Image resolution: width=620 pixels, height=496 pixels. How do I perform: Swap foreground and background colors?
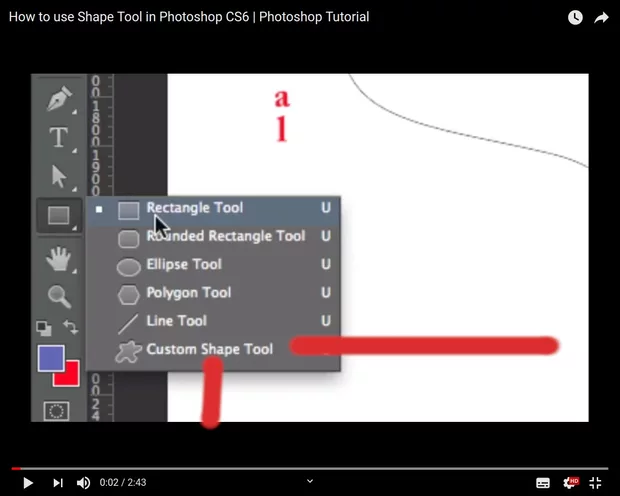(71, 328)
